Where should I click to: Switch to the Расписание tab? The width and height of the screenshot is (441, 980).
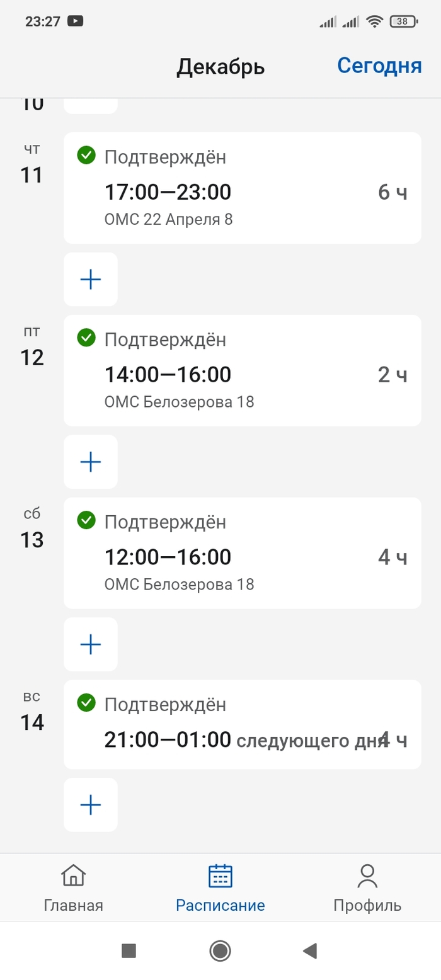pyautogui.click(x=220, y=888)
